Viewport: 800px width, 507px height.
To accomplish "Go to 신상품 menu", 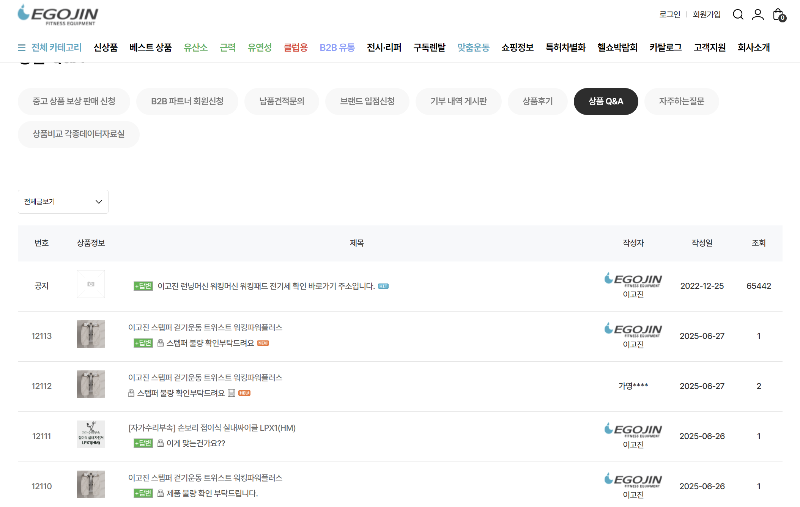I will pyautogui.click(x=106, y=47).
